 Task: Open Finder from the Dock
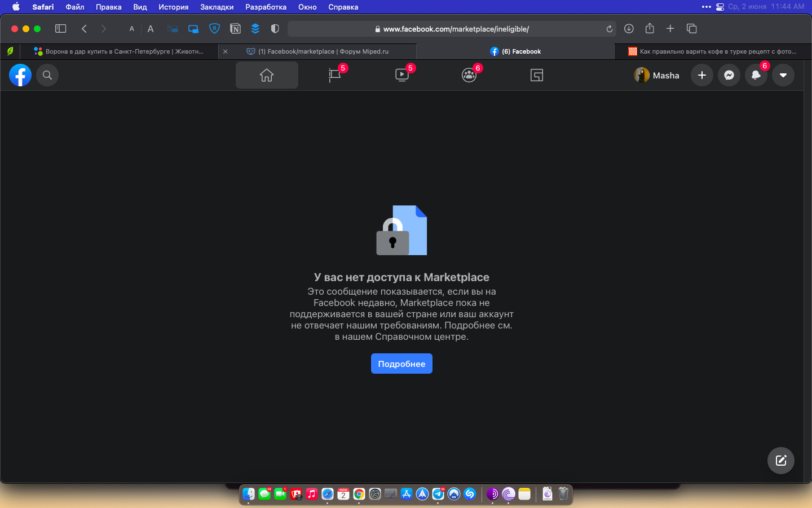(x=249, y=494)
